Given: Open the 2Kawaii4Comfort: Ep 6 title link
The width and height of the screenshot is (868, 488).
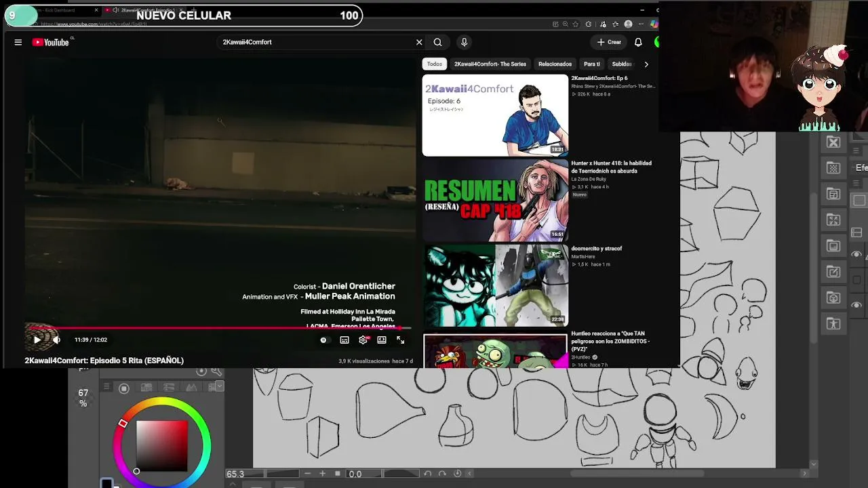Looking at the screenshot, I should (599, 79).
